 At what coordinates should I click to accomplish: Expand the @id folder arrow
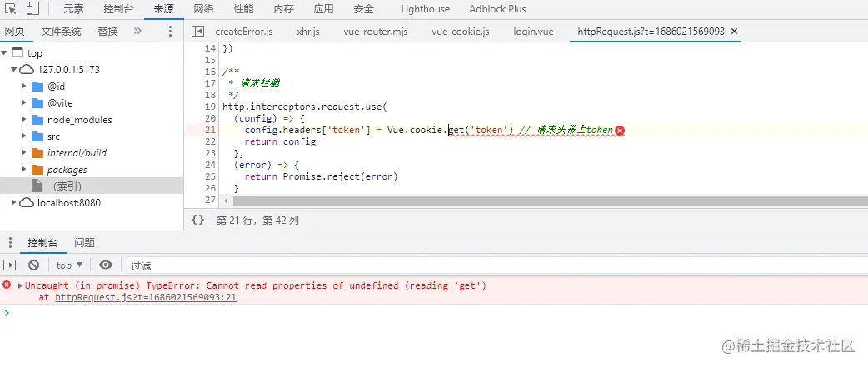pyautogui.click(x=24, y=87)
